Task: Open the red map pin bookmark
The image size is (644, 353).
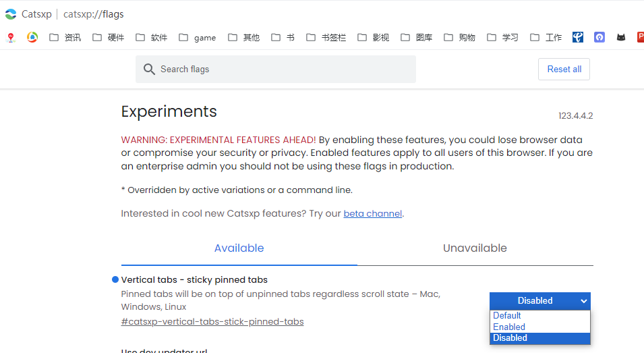Action: tap(11, 38)
